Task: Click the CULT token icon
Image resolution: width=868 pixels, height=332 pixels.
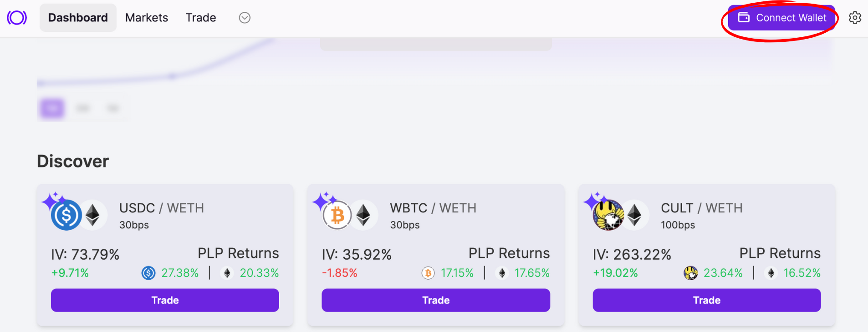Action: tap(608, 215)
